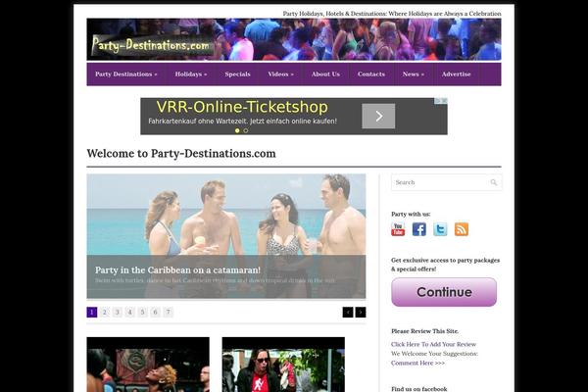Select slide page 1

pos(92,312)
